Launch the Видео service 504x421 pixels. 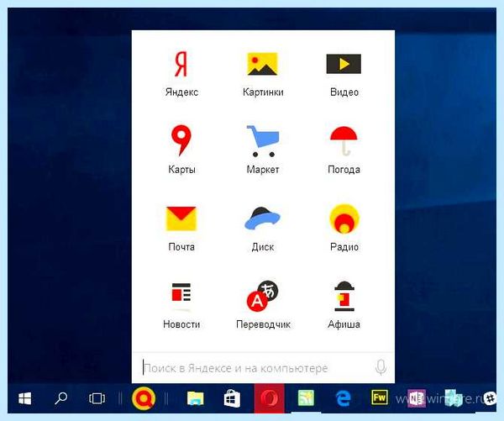click(344, 64)
